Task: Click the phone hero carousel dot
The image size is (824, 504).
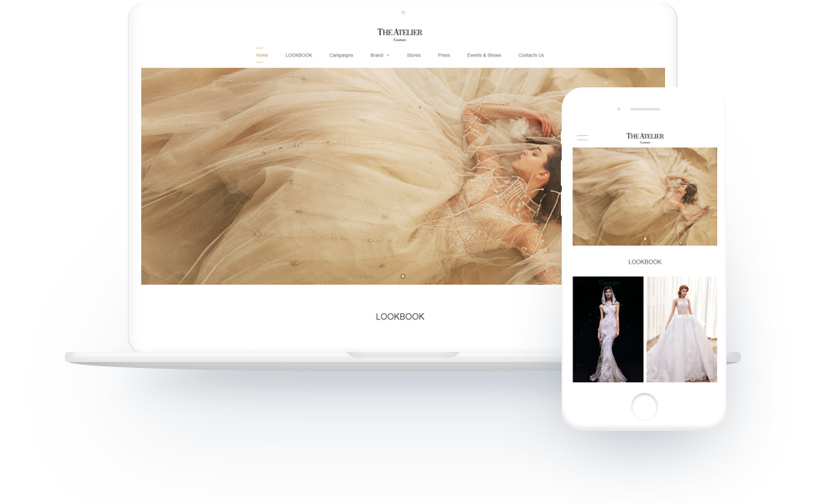Action: tap(645, 239)
